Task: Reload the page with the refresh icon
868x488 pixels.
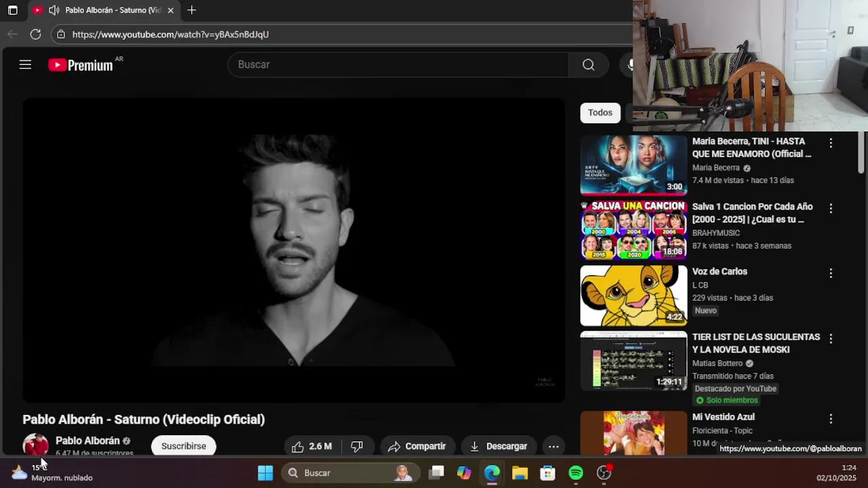Action: pos(36,34)
